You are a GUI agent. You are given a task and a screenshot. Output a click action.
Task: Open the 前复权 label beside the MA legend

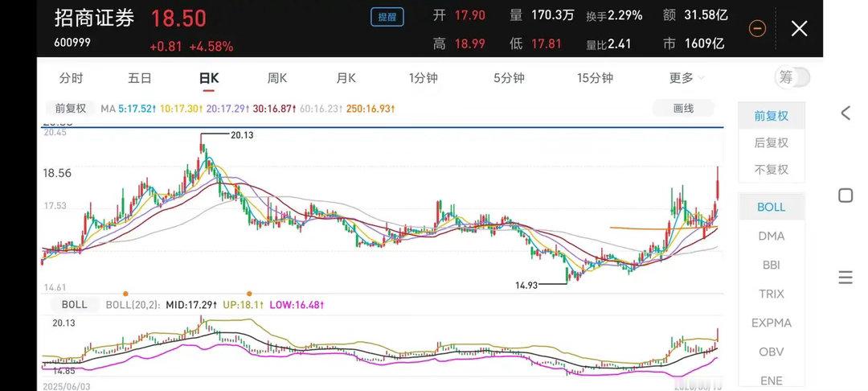70,109
